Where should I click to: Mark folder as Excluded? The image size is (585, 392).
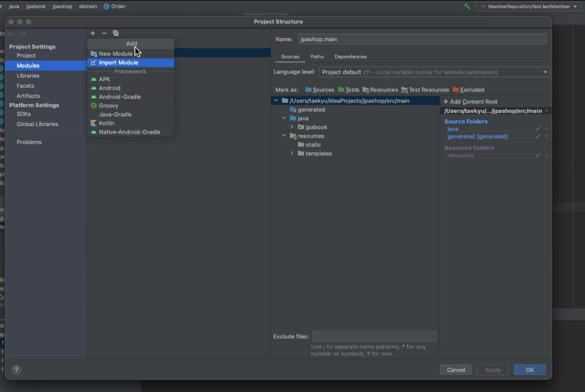click(x=469, y=90)
